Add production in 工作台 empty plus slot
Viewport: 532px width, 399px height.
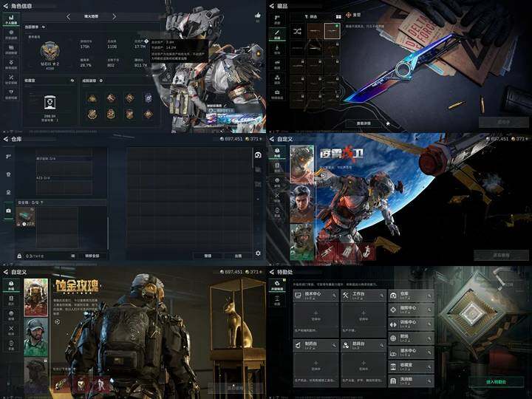click(364, 316)
